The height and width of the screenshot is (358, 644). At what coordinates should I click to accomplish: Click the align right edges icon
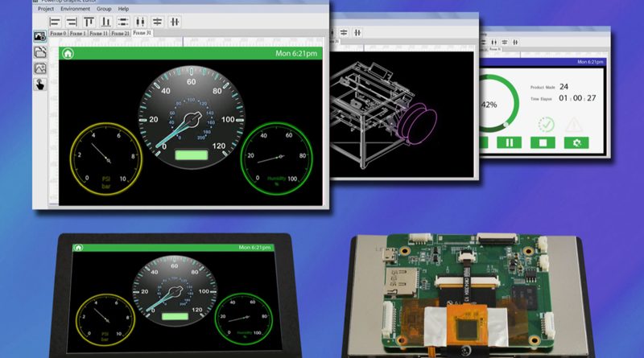click(x=72, y=22)
